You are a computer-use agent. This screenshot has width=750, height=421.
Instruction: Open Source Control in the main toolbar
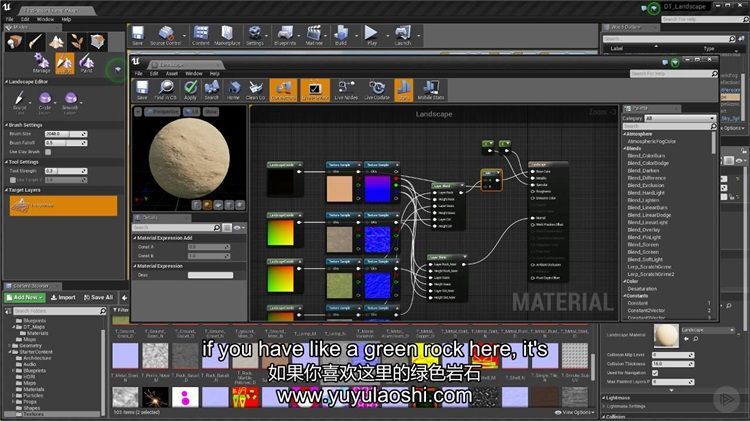tap(165, 36)
